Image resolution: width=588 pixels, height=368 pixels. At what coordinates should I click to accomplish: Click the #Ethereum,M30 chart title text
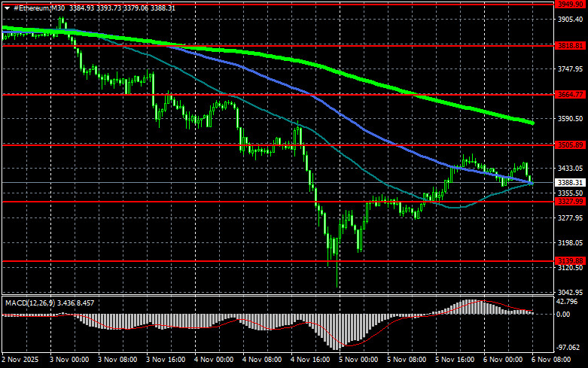[39, 8]
